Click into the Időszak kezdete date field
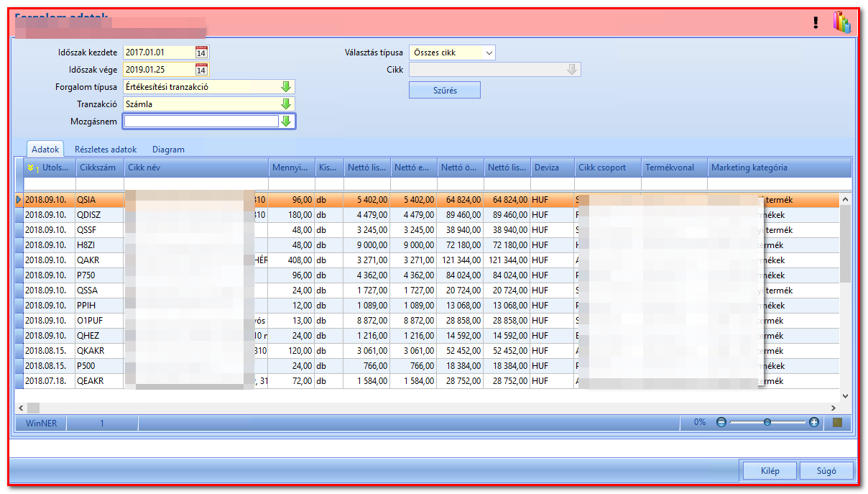 click(160, 52)
